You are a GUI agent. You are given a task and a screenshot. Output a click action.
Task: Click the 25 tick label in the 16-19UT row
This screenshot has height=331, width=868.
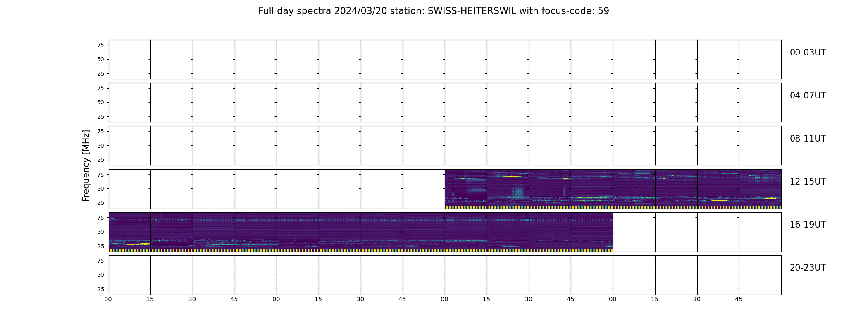click(100, 246)
